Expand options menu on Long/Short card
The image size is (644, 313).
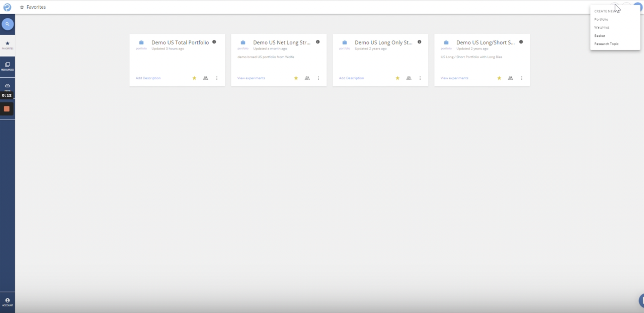[522, 78]
